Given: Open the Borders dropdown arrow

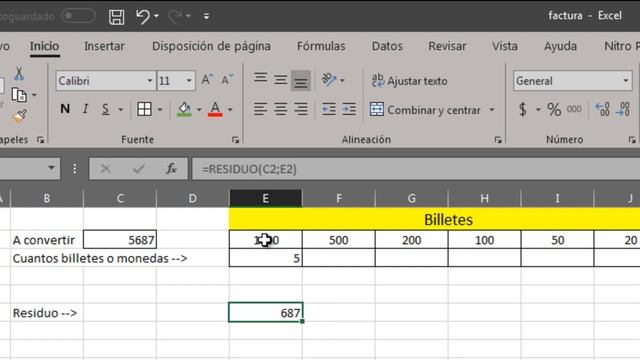Looking at the screenshot, I should point(160,109).
